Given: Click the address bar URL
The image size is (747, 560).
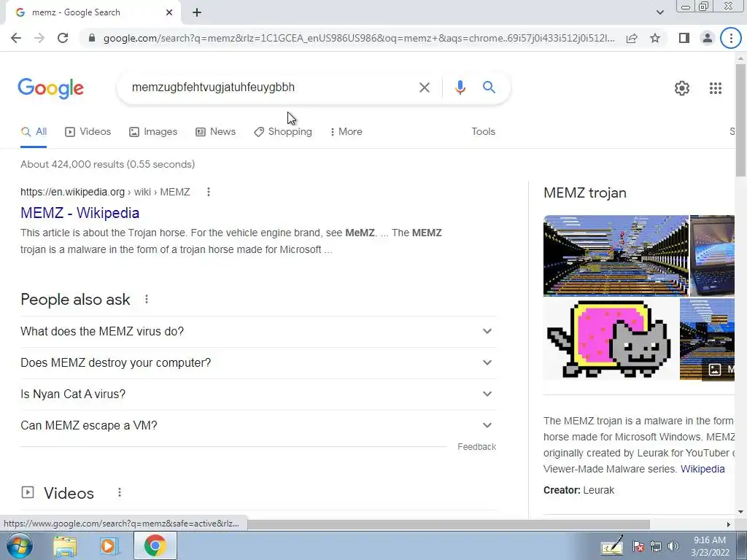Looking at the screenshot, I should 359,38.
